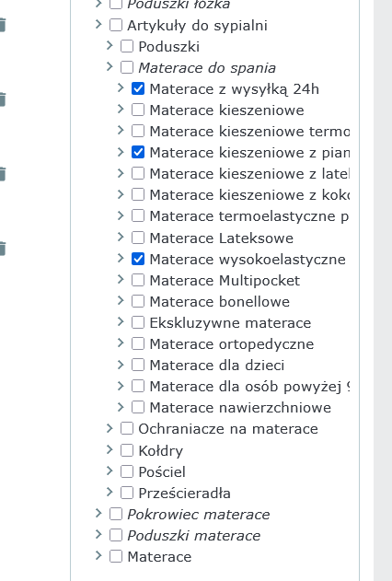This screenshot has width=392, height=581.
Task: Select the Materace kieszeniowe label
Action: coord(227,110)
